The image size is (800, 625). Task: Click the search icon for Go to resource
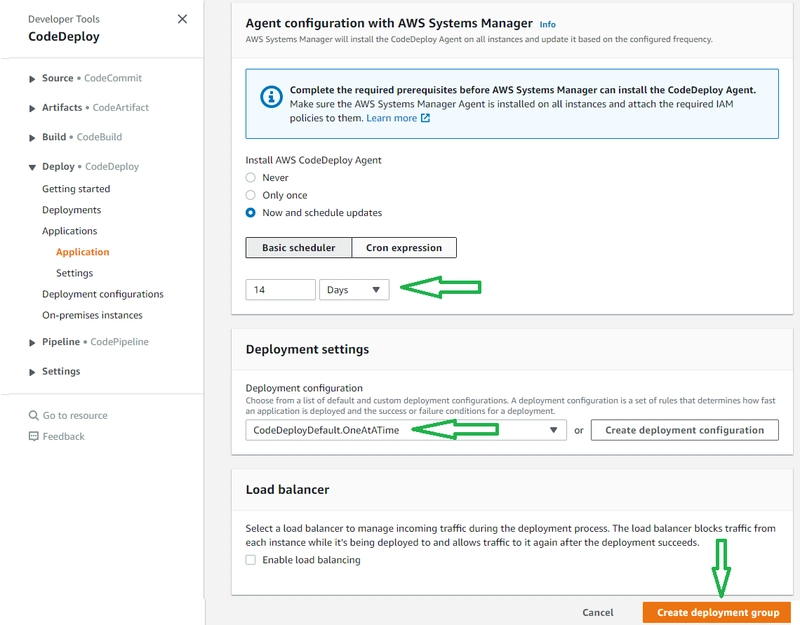34,416
